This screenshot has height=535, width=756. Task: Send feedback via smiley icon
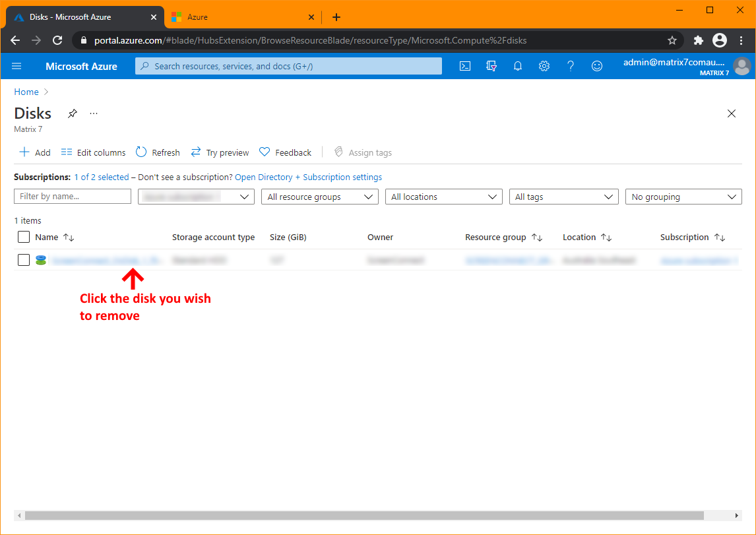point(597,66)
